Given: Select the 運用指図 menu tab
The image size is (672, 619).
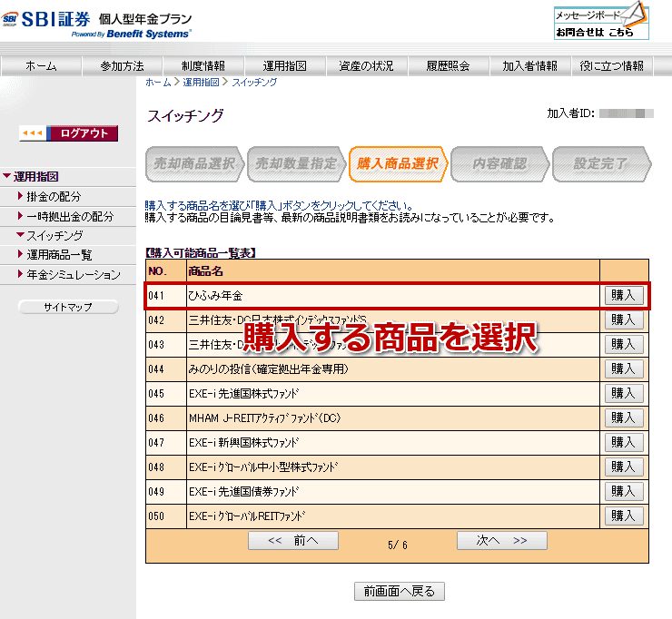Looking at the screenshot, I should (285, 66).
